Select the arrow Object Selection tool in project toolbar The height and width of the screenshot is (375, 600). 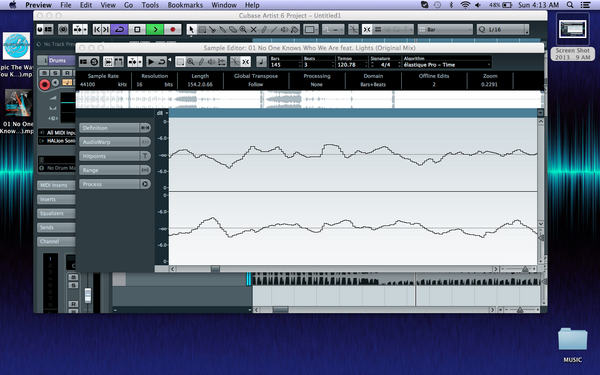(x=191, y=29)
